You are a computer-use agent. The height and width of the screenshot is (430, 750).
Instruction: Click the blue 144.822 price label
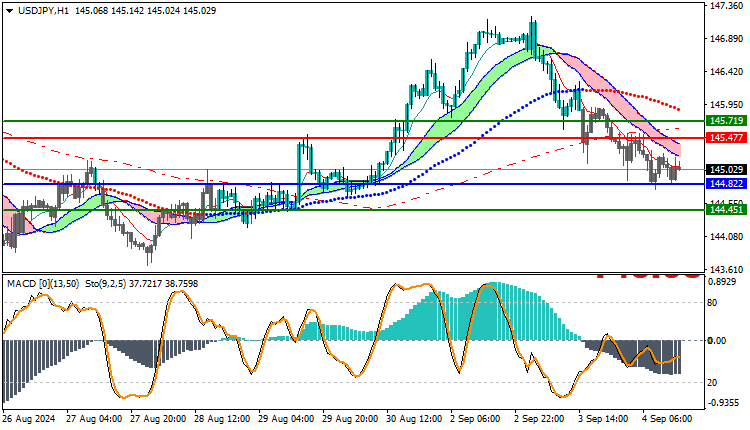(727, 184)
